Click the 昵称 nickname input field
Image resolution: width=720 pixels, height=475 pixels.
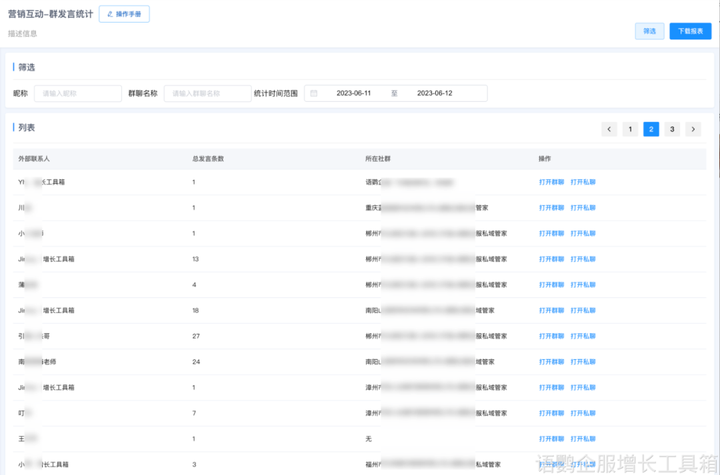[78, 93]
